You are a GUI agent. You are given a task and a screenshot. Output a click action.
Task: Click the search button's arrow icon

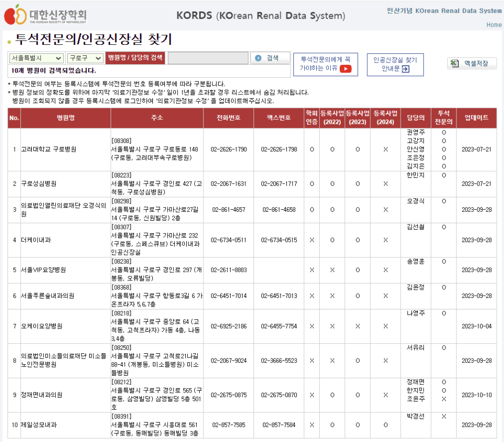pos(258,58)
